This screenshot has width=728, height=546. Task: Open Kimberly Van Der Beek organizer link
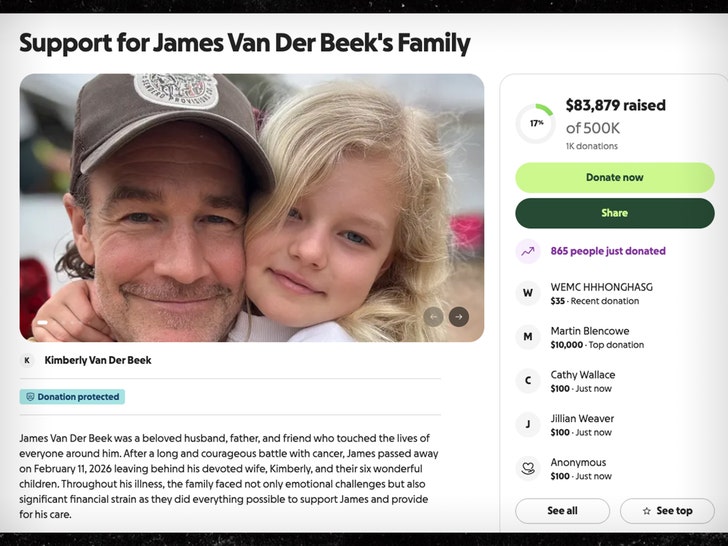(98, 360)
